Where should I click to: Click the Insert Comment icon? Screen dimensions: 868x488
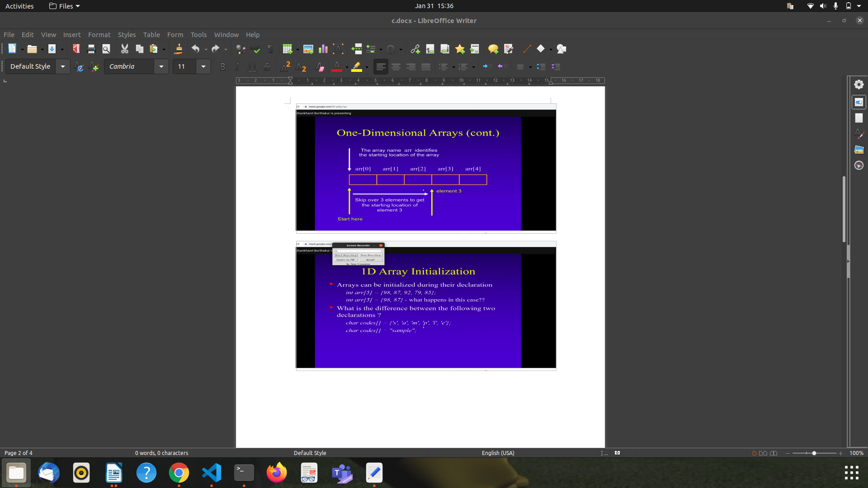click(493, 49)
